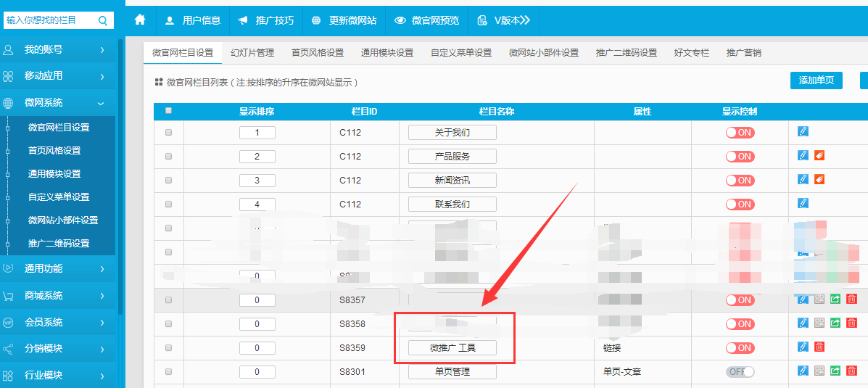The width and height of the screenshot is (868, 388).
Task: Toggle off display control for 关于我们
Action: click(x=740, y=133)
